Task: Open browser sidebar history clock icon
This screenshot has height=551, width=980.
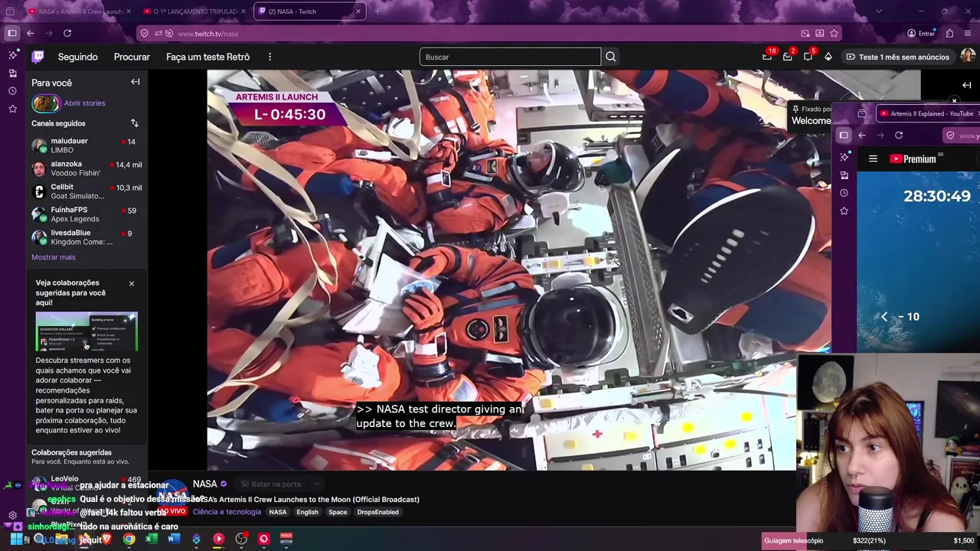Action: [x=12, y=91]
